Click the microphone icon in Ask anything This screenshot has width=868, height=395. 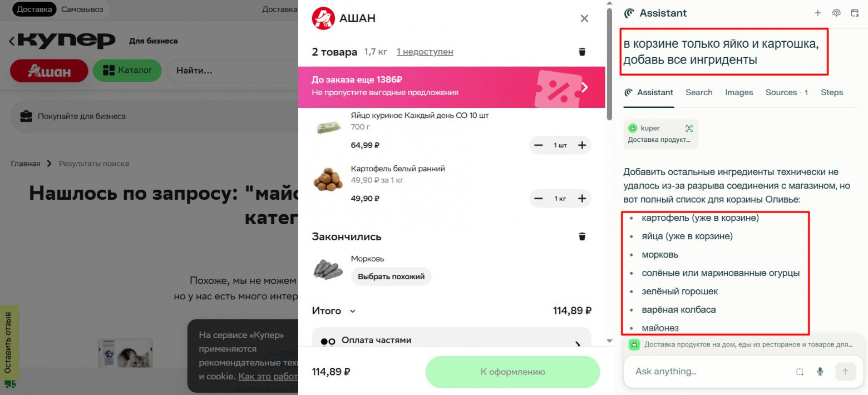click(820, 372)
